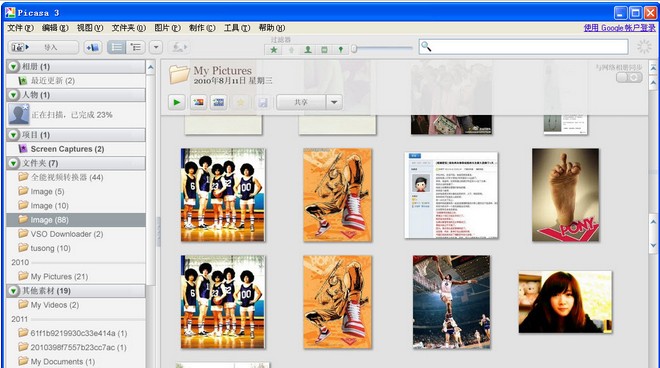Open the forum post screenshot thumbnail
The width and height of the screenshot is (660, 368).
pyautogui.click(x=451, y=195)
